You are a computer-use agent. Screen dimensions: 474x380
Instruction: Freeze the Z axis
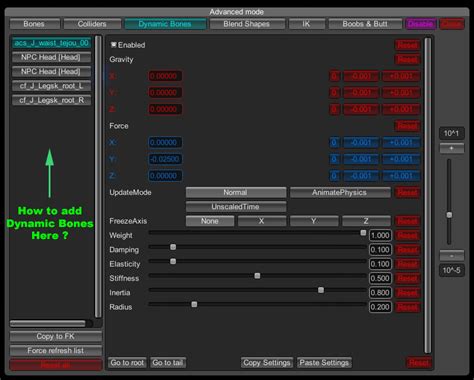366,221
